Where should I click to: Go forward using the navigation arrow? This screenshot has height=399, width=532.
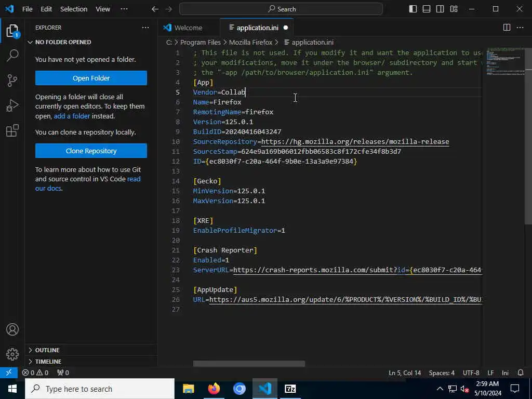click(169, 9)
